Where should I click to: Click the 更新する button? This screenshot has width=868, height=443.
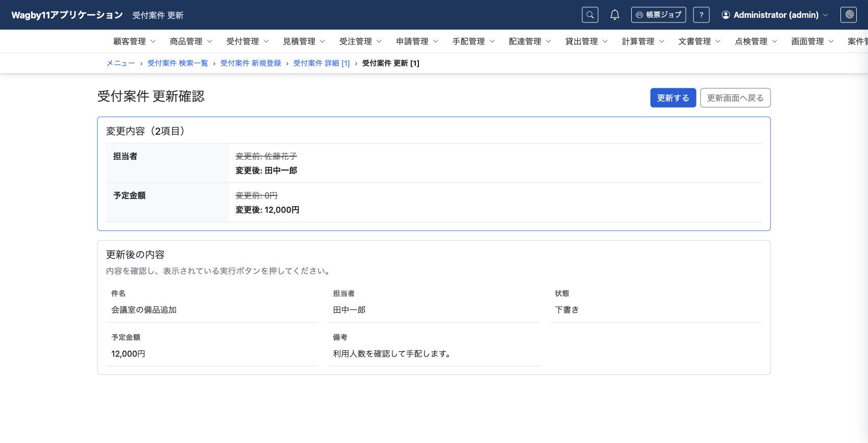click(x=673, y=98)
